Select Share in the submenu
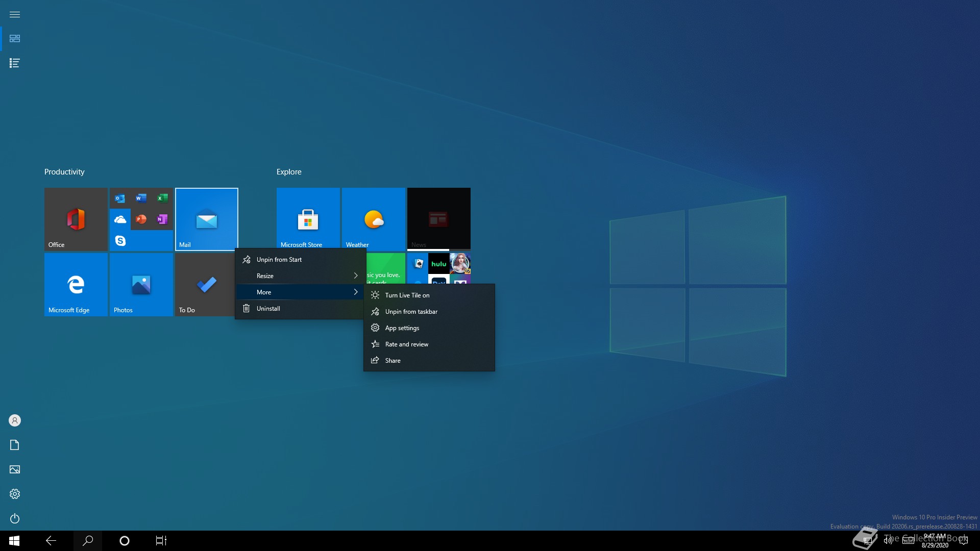Image resolution: width=980 pixels, height=551 pixels. [429, 361]
